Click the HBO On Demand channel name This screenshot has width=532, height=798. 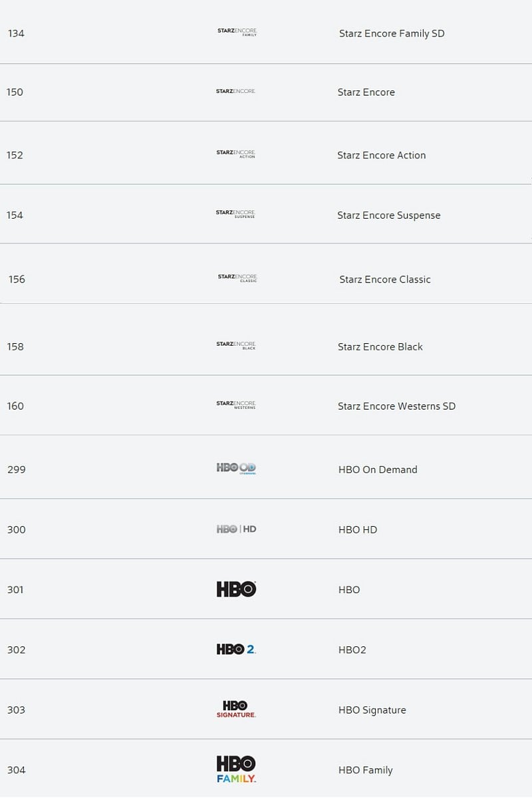point(378,469)
